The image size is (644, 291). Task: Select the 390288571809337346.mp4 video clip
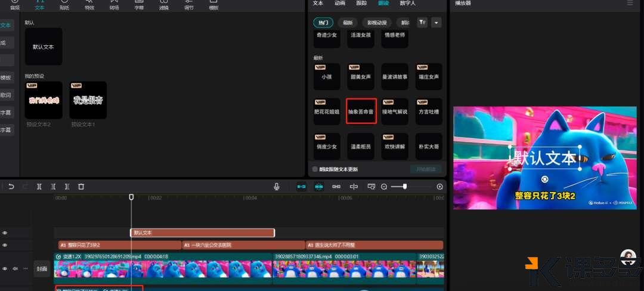(345, 268)
